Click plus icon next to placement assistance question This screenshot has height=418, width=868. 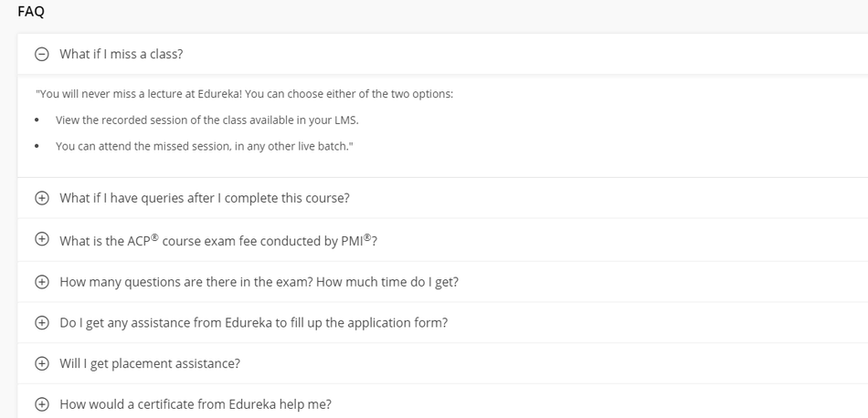click(41, 364)
